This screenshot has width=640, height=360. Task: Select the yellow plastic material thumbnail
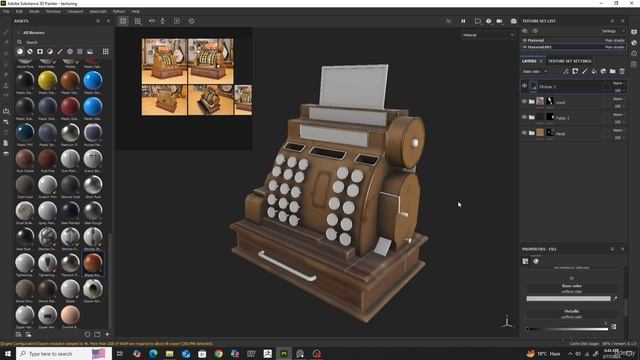[x=47, y=80]
